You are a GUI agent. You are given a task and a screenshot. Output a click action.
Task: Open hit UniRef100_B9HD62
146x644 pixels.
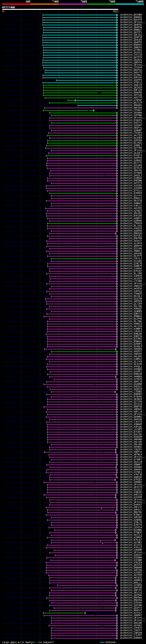131,17
